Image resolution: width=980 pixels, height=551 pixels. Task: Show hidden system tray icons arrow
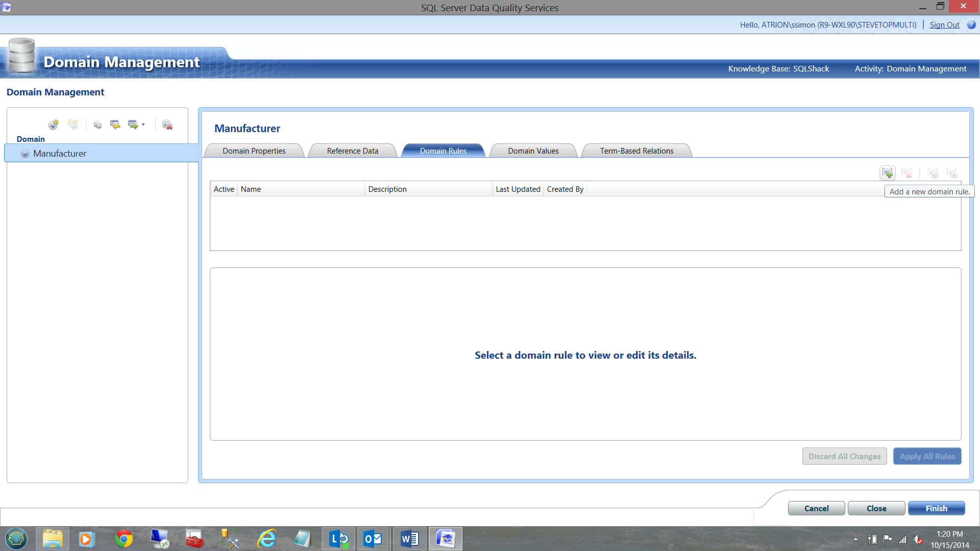[855, 539]
